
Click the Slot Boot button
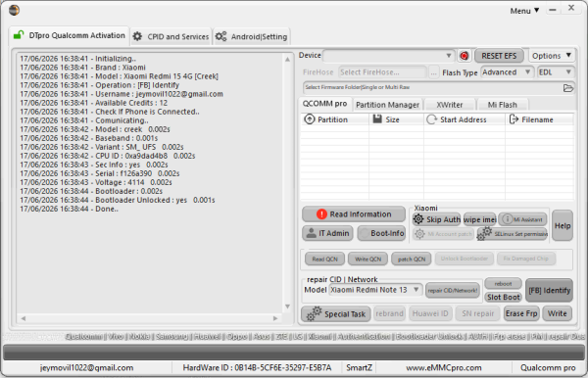503,297
